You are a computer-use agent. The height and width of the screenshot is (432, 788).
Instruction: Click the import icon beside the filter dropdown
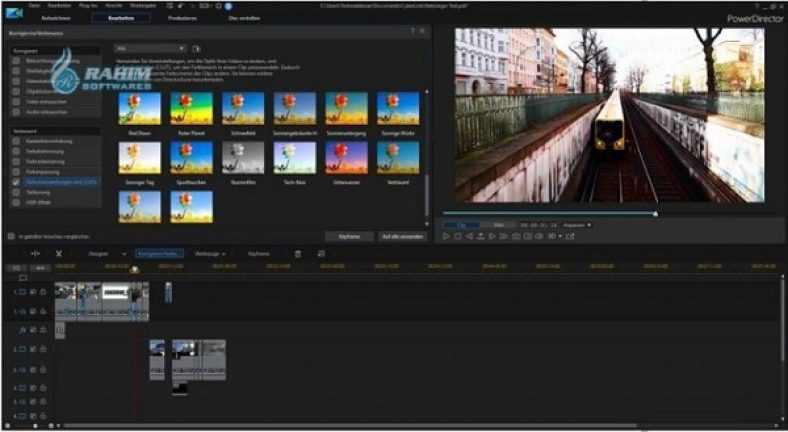coord(197,48)
